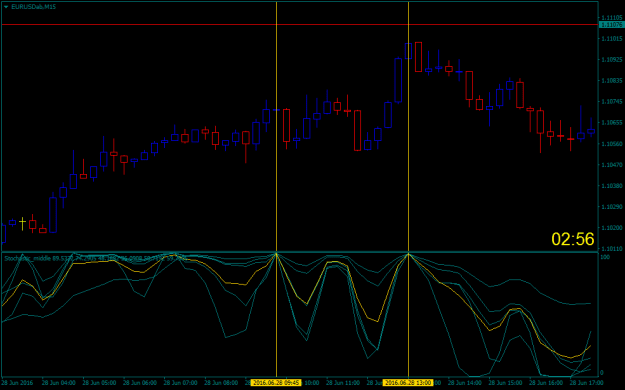This screenshot has height=390, width=625.
Task: Click the 100 level on stochastic scale
Action: click(x=605, y=257)
